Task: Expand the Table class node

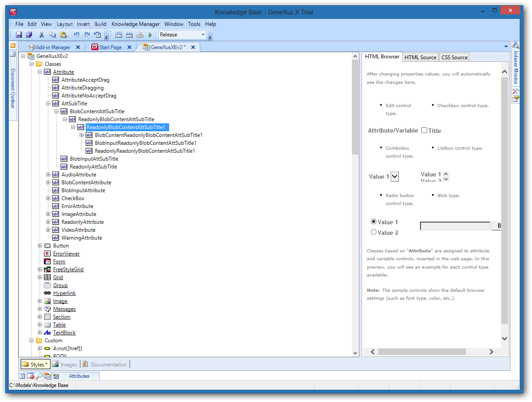Action: (x=40, y=325)
